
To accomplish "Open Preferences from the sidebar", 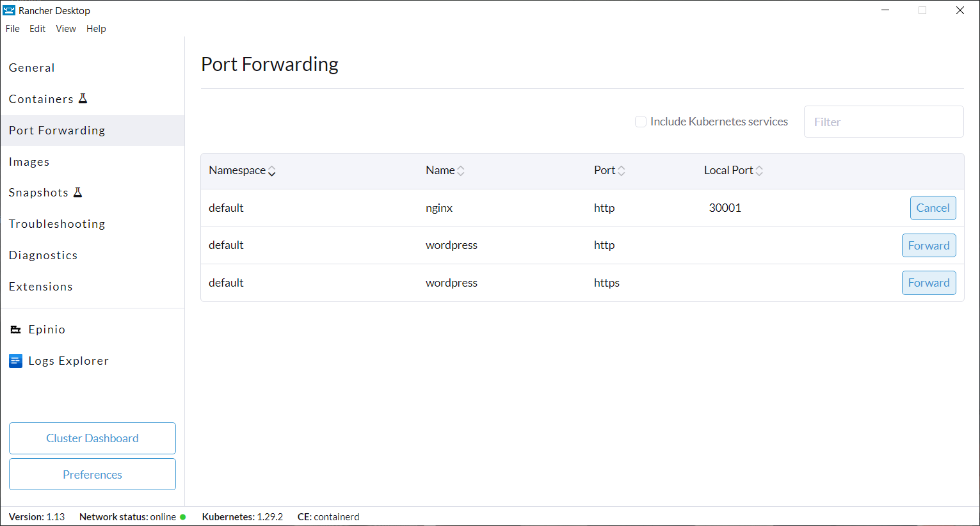I will (x=92, y=474).
